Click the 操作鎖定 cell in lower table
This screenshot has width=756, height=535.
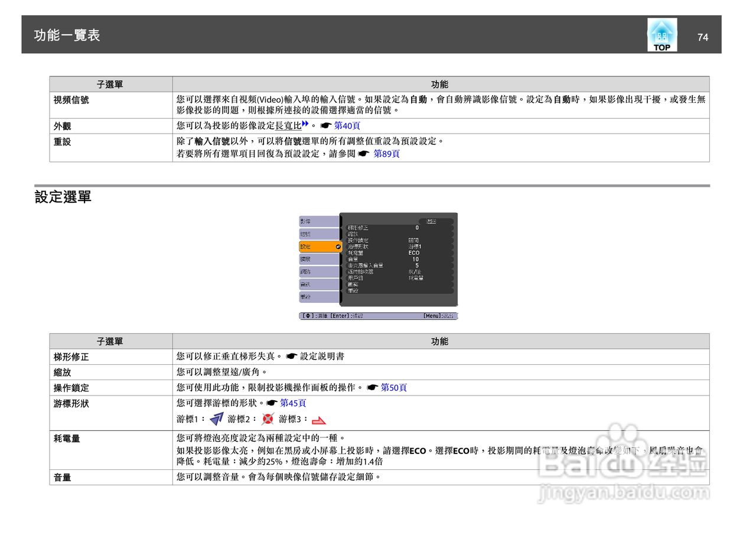[x=111, y=388]
